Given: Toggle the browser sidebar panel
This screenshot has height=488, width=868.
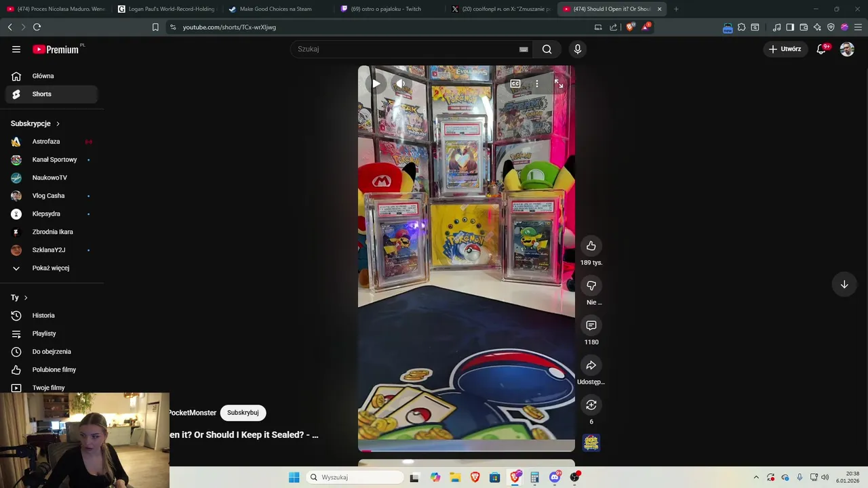Looking at the screenshot, I should tap(790, 27).
